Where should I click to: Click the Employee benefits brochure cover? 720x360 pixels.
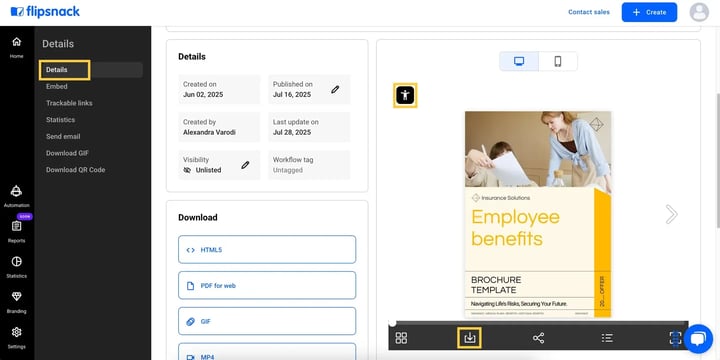click(538, 214)
